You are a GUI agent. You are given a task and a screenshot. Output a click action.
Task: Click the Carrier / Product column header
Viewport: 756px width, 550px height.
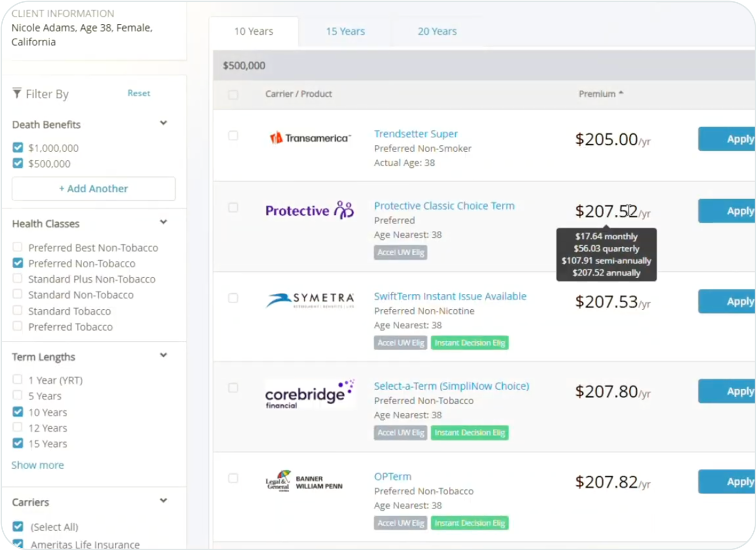point(298,94)
